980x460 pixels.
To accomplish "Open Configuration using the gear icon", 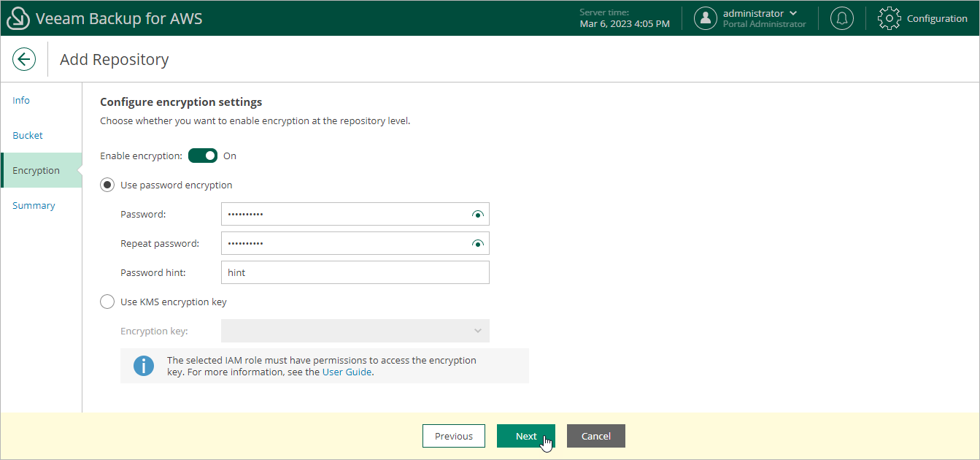I will [x=889, y=18].
